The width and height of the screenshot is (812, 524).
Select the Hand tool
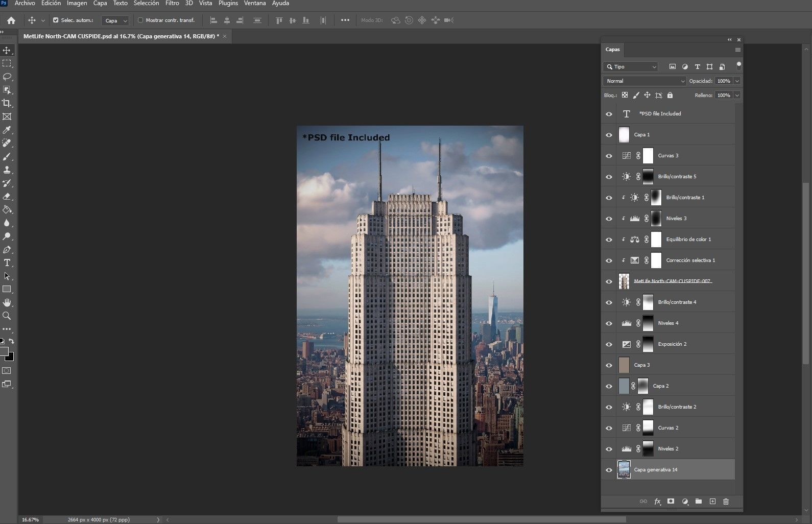pos(7,303)
